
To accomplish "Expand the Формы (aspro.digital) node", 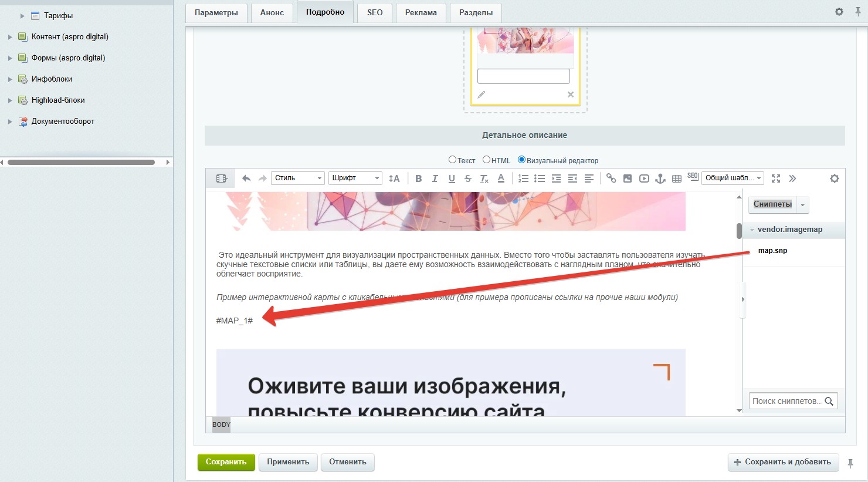I will tap(10, 58).
